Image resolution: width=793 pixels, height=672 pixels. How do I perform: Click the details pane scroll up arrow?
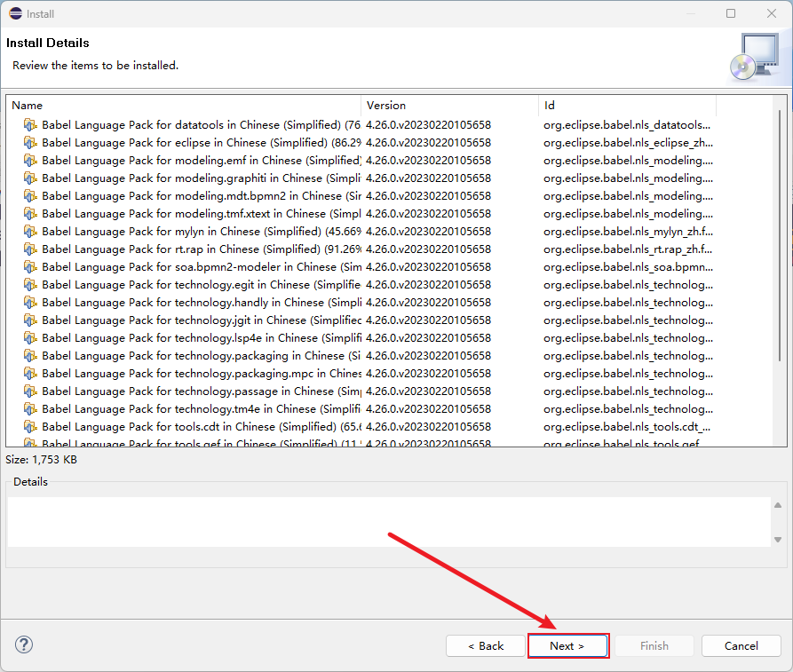tap(778, 505)
